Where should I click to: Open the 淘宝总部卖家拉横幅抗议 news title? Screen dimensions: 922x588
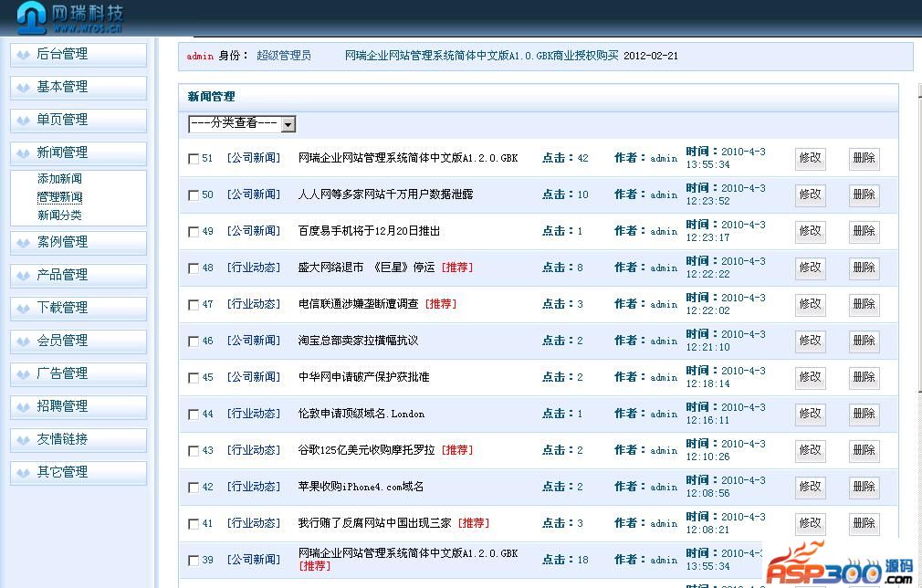point(358,341)
